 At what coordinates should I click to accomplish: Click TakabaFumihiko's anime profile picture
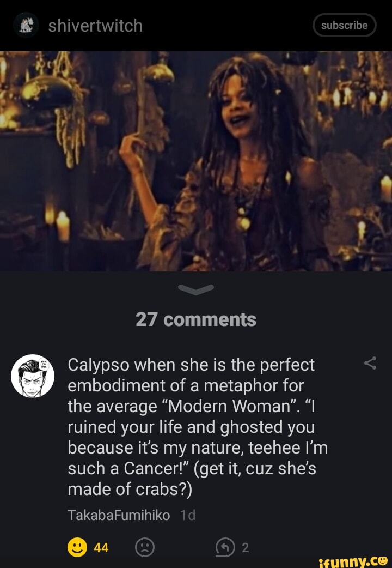[34, 375]
